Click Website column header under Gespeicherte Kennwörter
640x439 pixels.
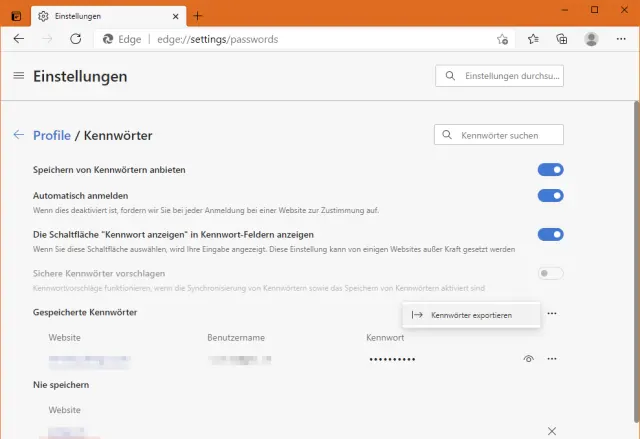pos(64,338)
